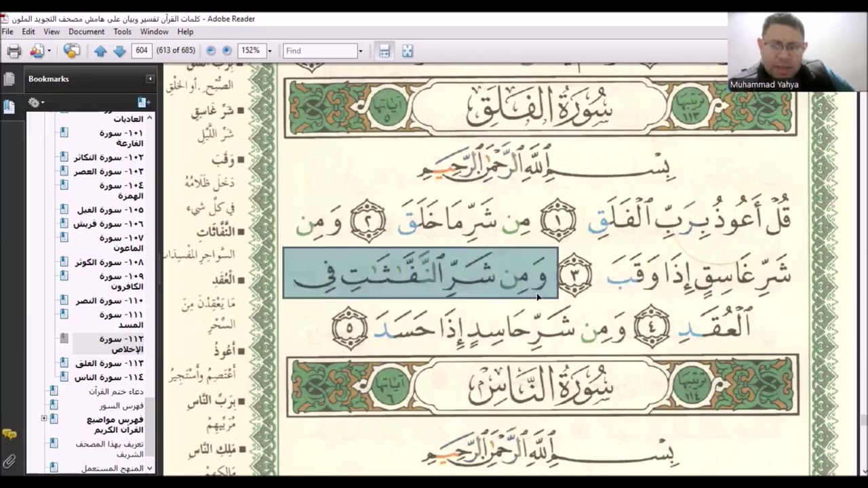The height and width of the screenshot is (488, 868).
Task: Open bookmark ١٠٦- سورة قريش
Action: coord(109,224)
